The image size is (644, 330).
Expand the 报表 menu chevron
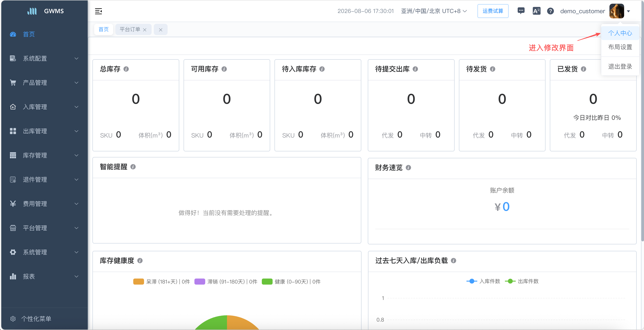(76, 276)
